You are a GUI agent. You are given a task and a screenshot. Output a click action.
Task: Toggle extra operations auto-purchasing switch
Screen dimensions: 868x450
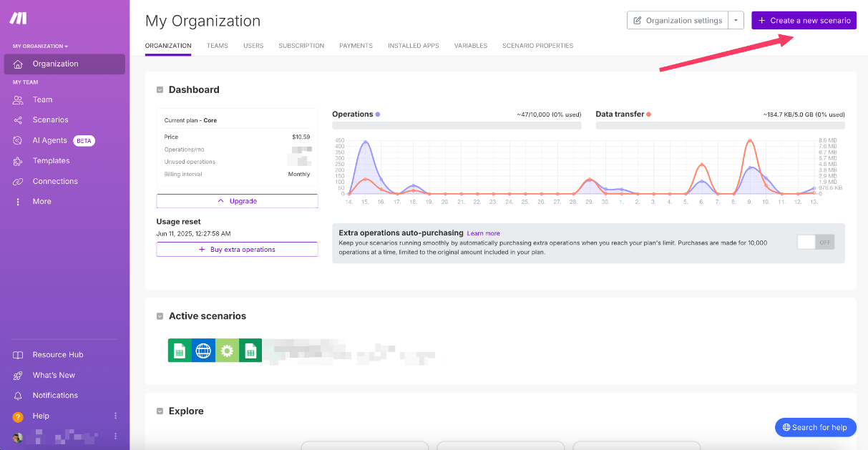coord(816,242)
